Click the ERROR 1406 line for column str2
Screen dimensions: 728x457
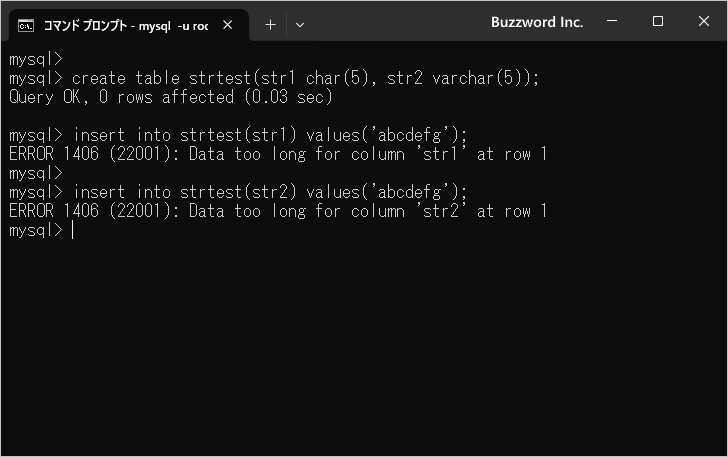278,211
